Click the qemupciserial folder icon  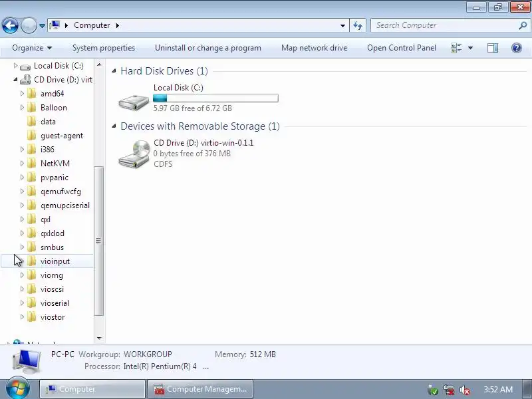point(31,205)
